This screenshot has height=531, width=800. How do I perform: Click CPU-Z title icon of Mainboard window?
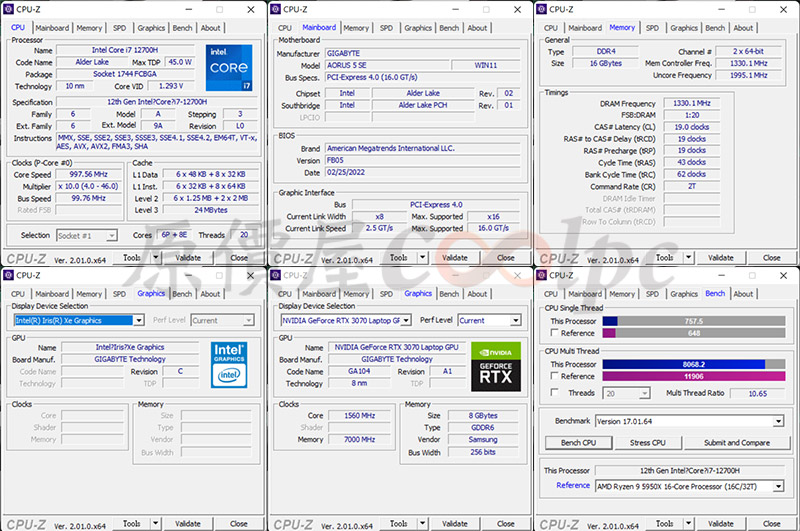(x=276, y=9)
